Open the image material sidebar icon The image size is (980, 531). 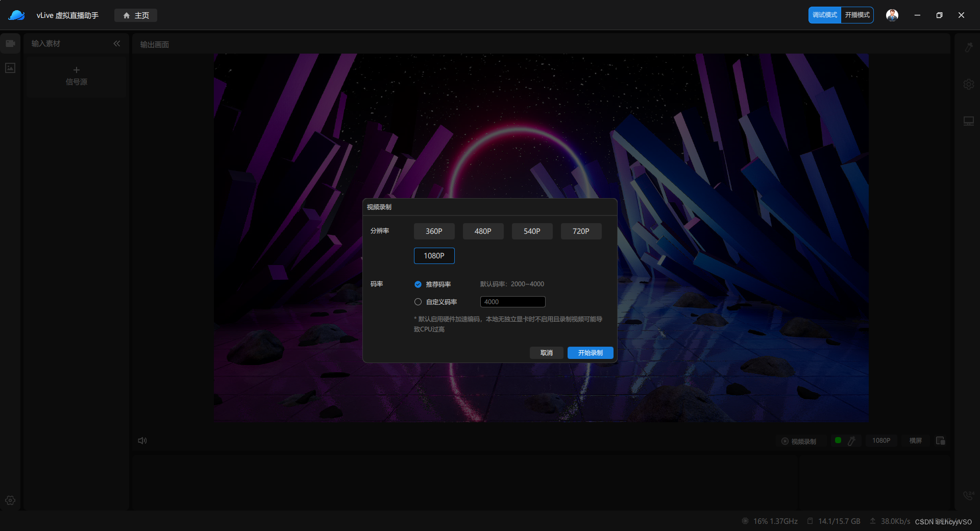(x=10, y=68)
